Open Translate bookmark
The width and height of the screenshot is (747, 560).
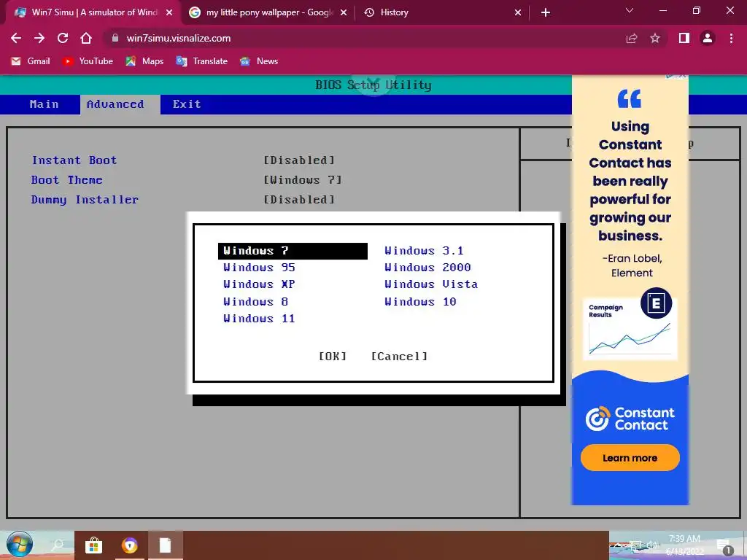point(201,61)
